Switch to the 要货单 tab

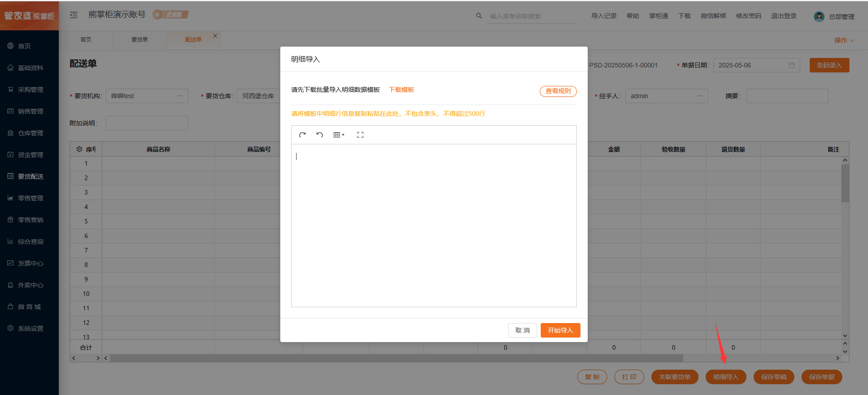139,40
